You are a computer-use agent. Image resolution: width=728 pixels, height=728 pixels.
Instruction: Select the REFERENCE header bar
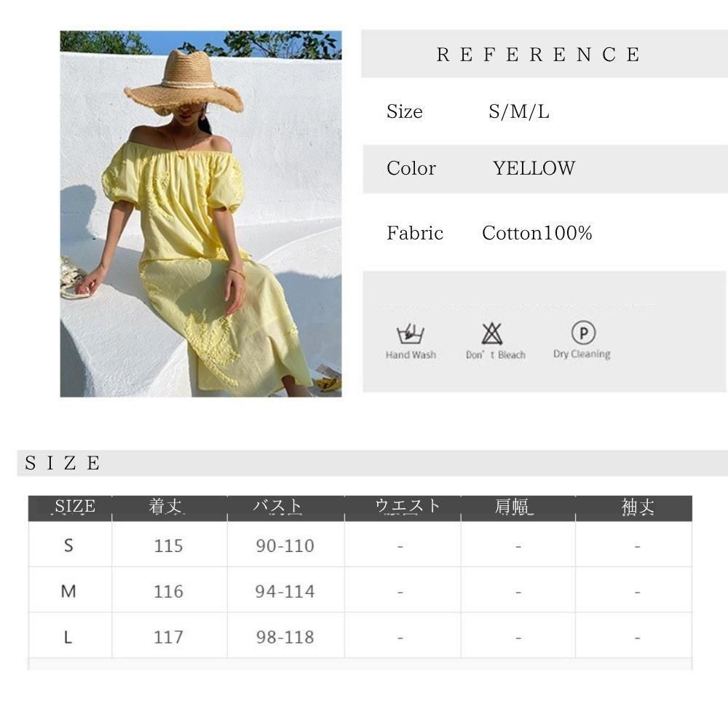click(544, 54)
